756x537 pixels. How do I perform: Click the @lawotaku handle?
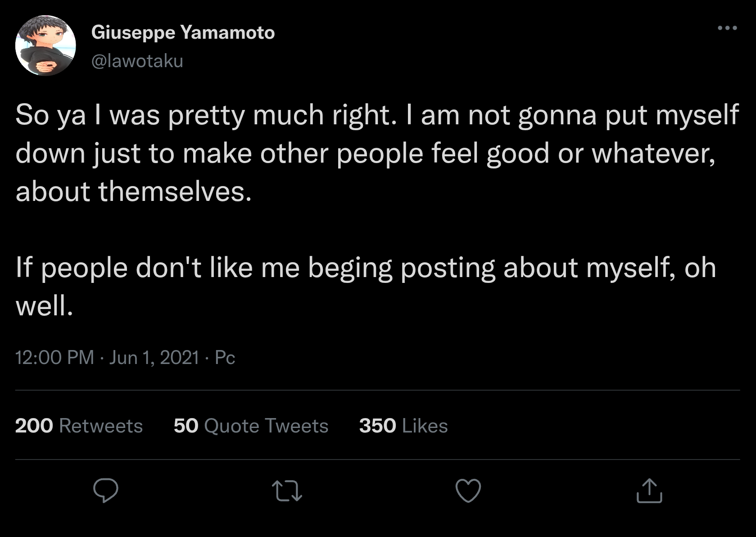(137, 61)
